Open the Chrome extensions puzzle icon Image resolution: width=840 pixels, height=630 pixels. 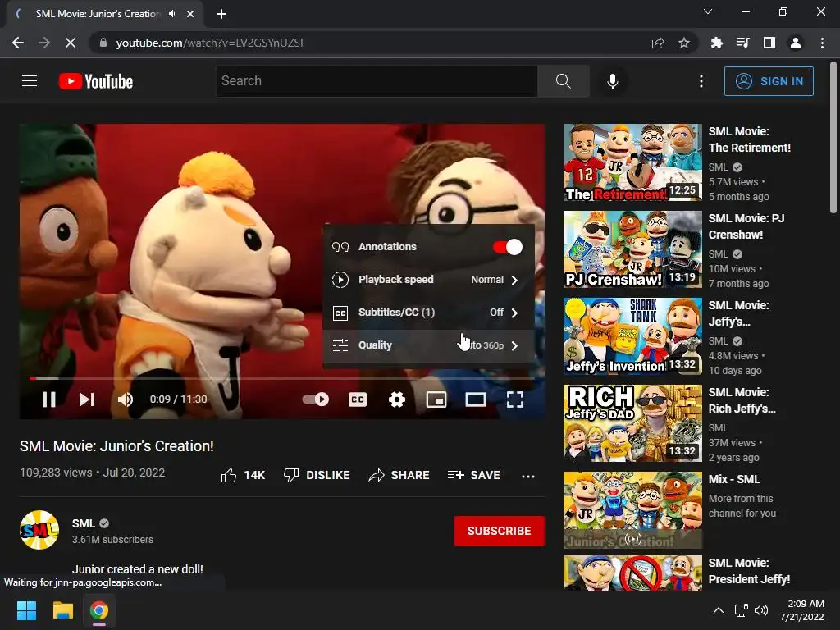[716, 43]
